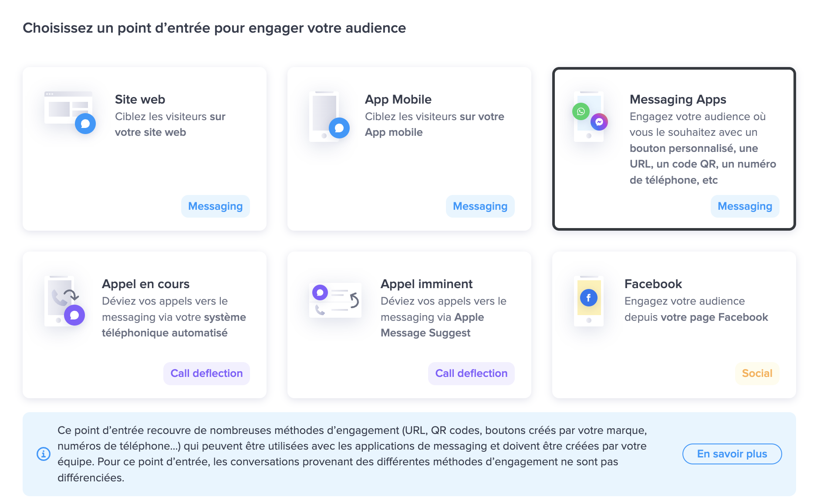817x504 pixels.
Task: Click Call deflection tag under Appel imminent
Action: coord(471,373)
